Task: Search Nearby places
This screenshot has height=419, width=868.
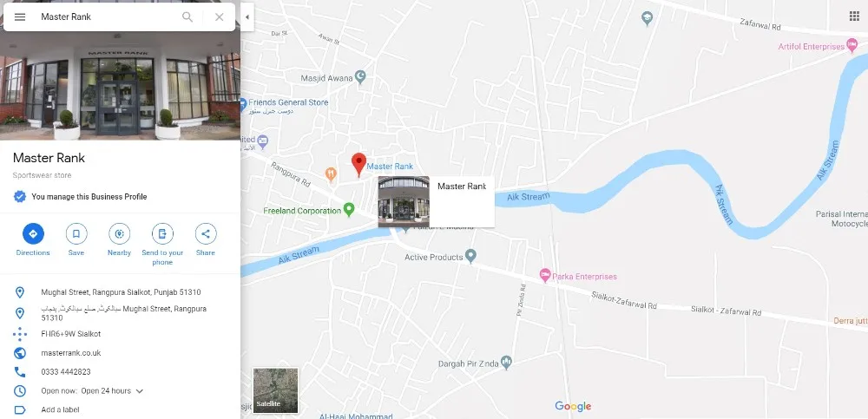Action: tap(119, 240)
